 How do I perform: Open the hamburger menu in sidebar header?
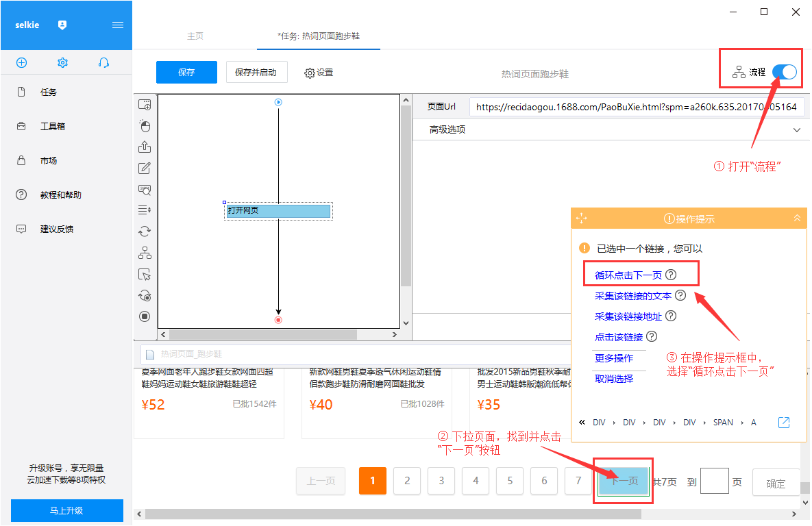[x=118, y=25]
